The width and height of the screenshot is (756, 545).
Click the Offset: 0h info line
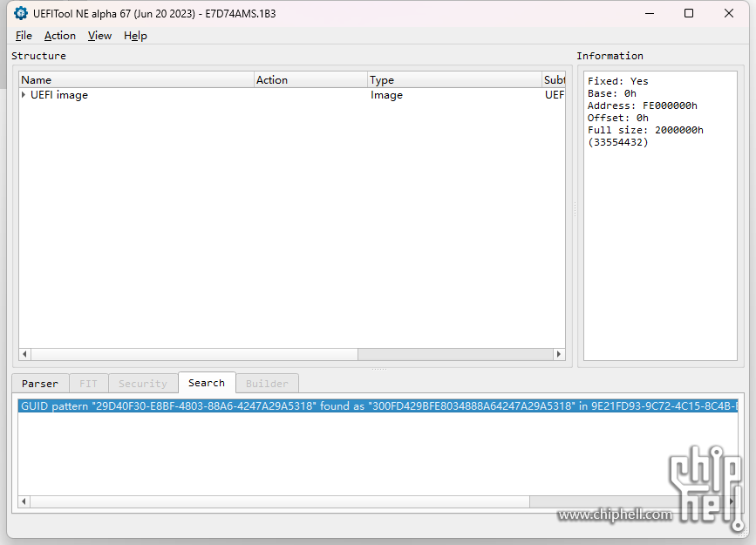coord(617,118)
